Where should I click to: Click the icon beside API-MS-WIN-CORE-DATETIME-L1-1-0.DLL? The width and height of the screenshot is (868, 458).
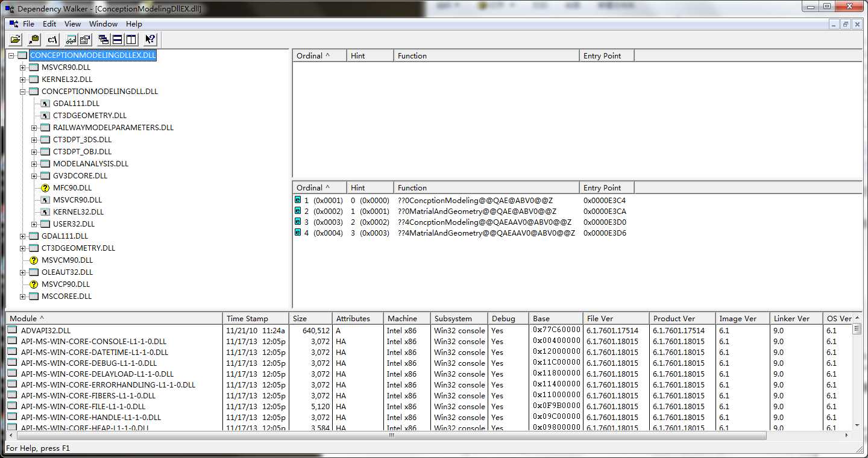click(12, 352)
